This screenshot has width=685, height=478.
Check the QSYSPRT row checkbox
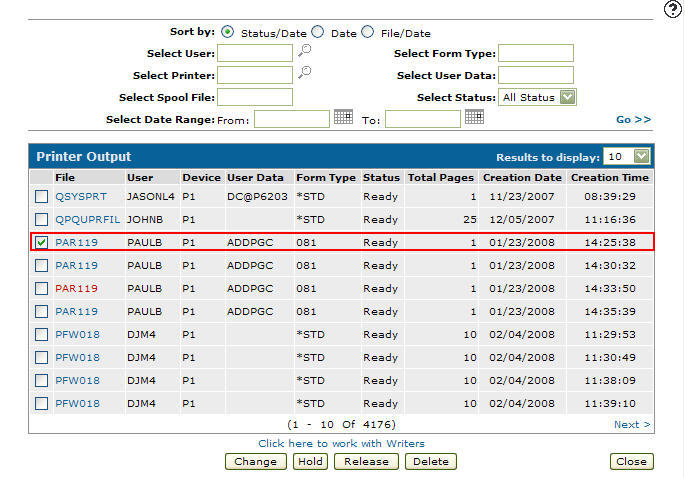42,197
